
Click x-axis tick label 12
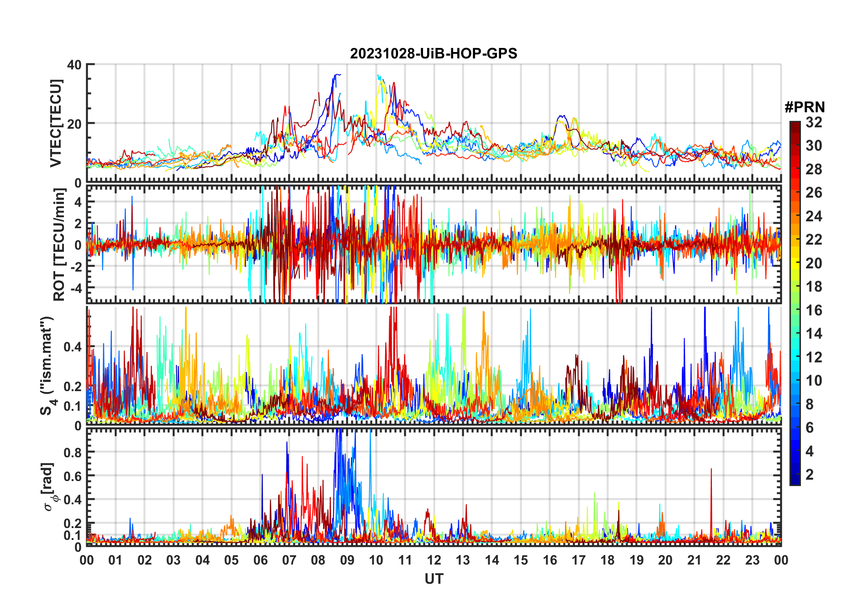coord(434,560)
